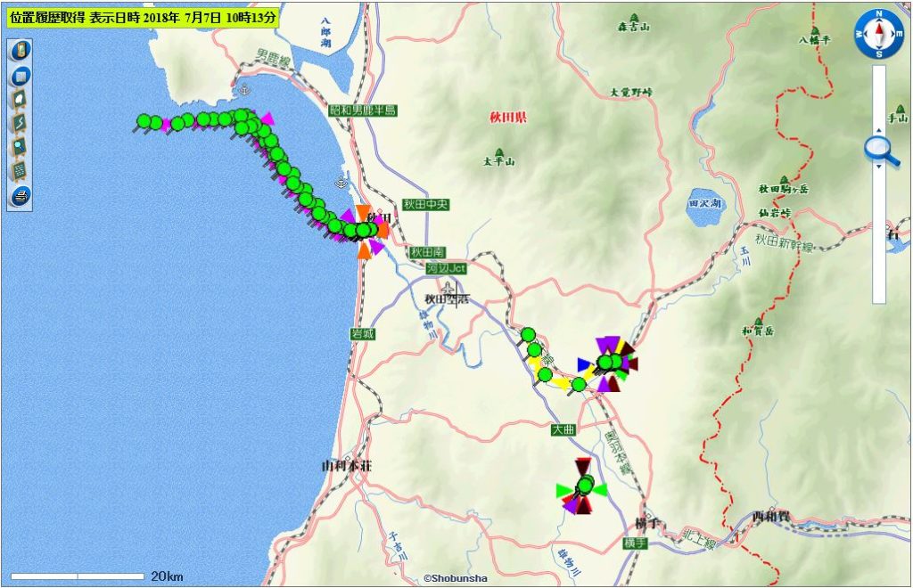
Task: Pan north using the compass N
Action: tap(878, 15)
